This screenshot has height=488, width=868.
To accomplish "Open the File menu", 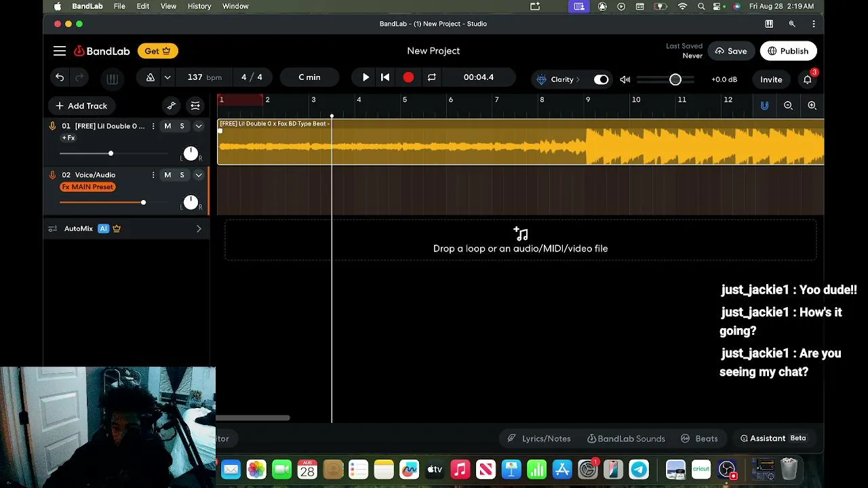I will 119,6.
